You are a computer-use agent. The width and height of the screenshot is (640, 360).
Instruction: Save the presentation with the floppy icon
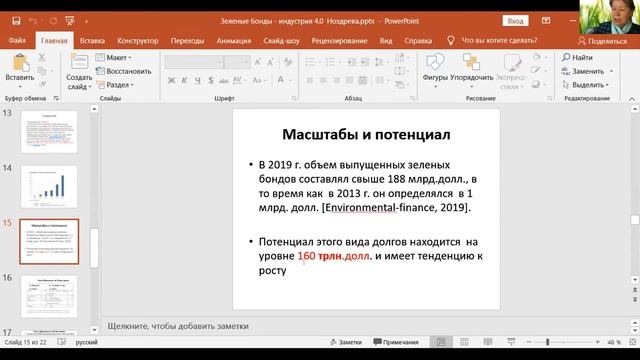16,21
